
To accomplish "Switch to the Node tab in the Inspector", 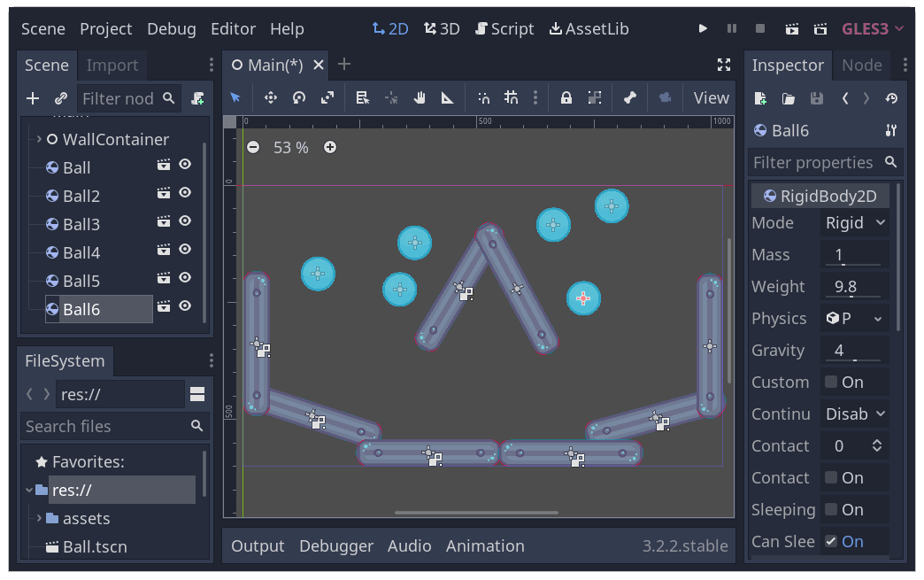I will [861, 65].
